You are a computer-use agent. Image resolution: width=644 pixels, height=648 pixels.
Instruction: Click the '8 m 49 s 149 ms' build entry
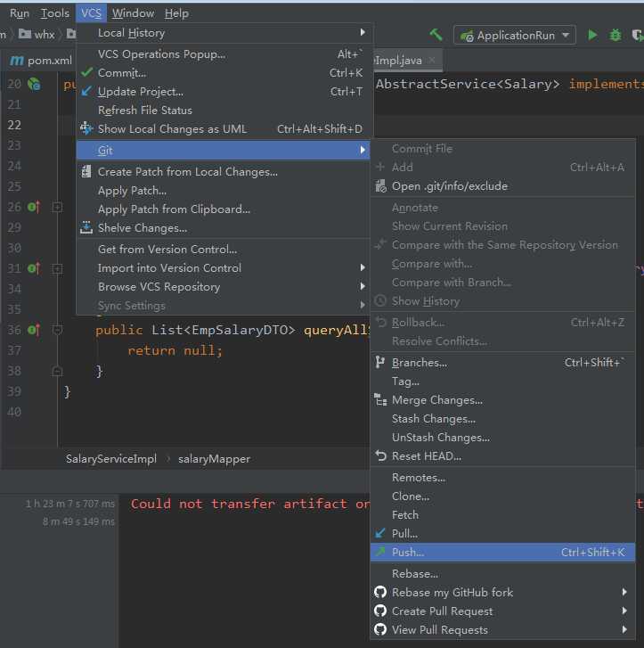point(78,521)
